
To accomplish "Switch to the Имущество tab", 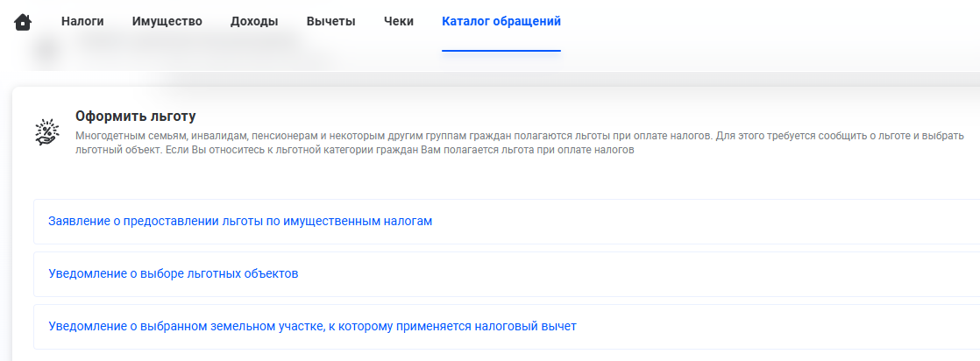I will [x=167, y=21].
